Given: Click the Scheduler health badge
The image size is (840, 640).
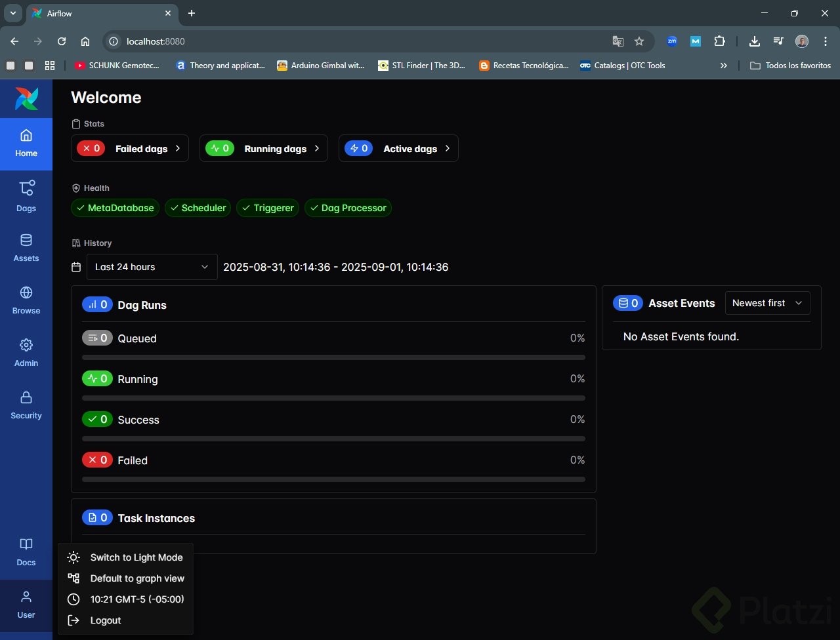Looking at the screenshot, I should point(198,208).
